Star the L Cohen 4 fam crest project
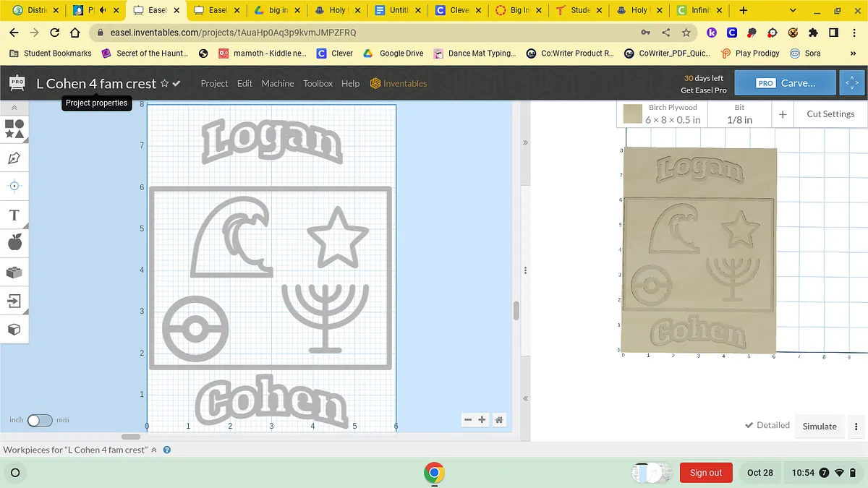Image resolution: width=868 pixels, height=488 pixels. click(x=165, y=84)
